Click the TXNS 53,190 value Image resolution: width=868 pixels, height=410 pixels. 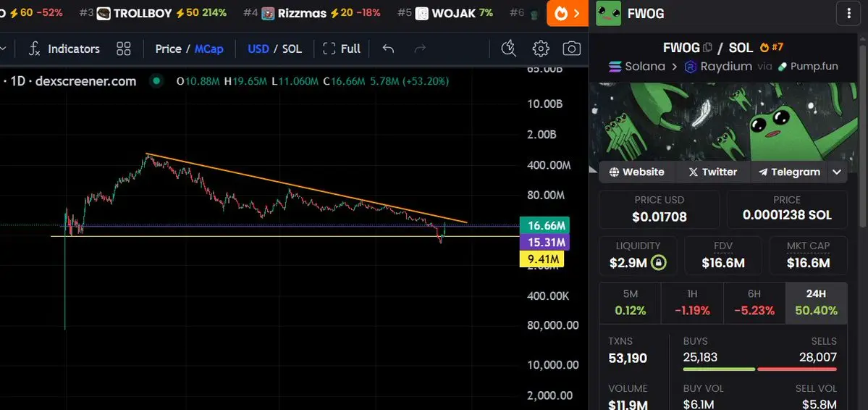628,359
